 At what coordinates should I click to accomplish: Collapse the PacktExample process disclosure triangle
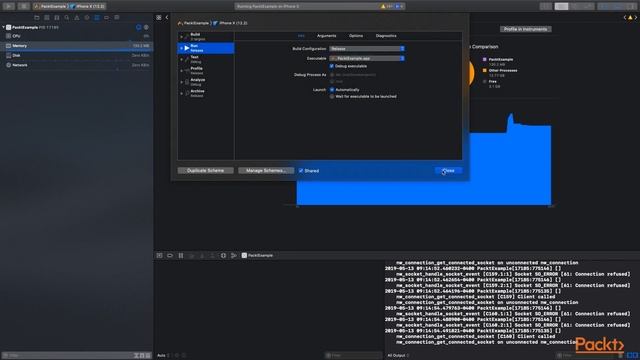pyautogui.click(x=3, y=27)
